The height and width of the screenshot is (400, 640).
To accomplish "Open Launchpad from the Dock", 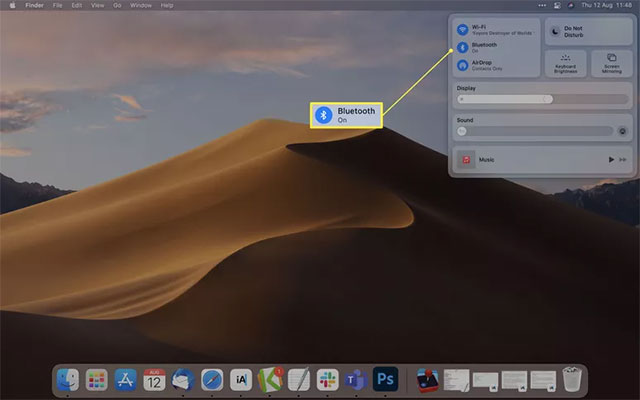I will (x=97, y=379).
